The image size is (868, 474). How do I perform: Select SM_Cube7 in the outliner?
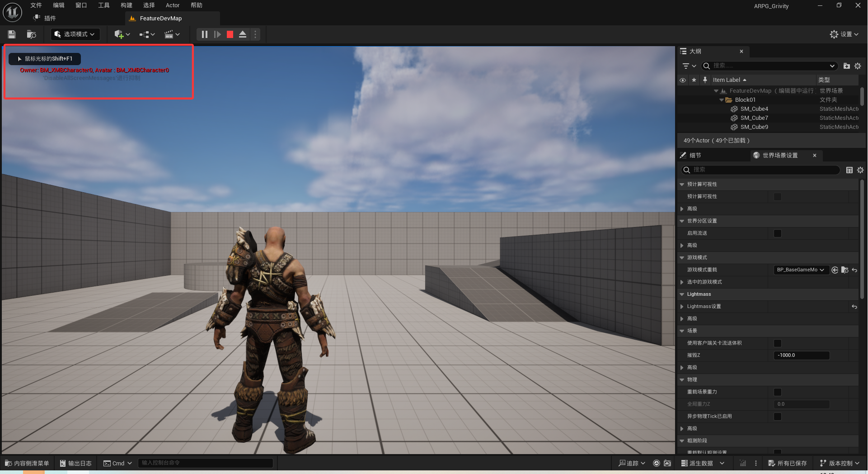(x=754, y=118)
